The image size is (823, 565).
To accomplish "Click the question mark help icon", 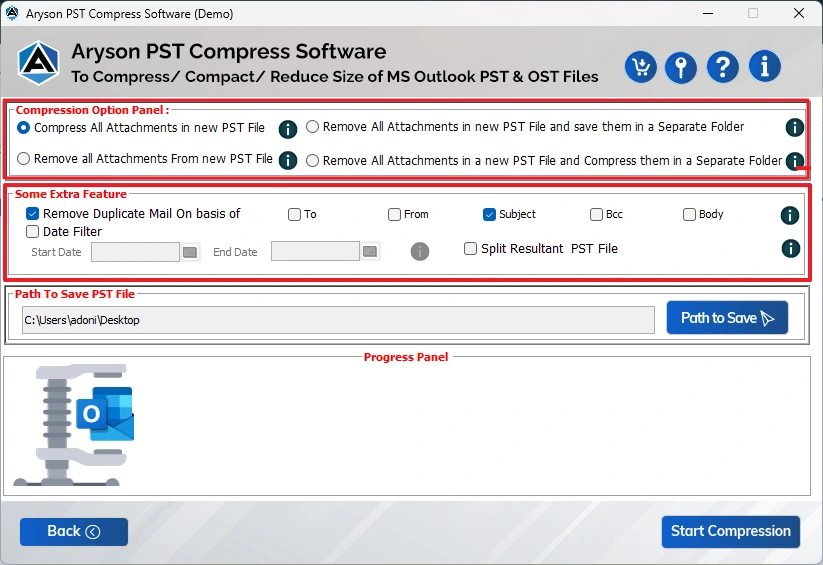I will 722,67.
